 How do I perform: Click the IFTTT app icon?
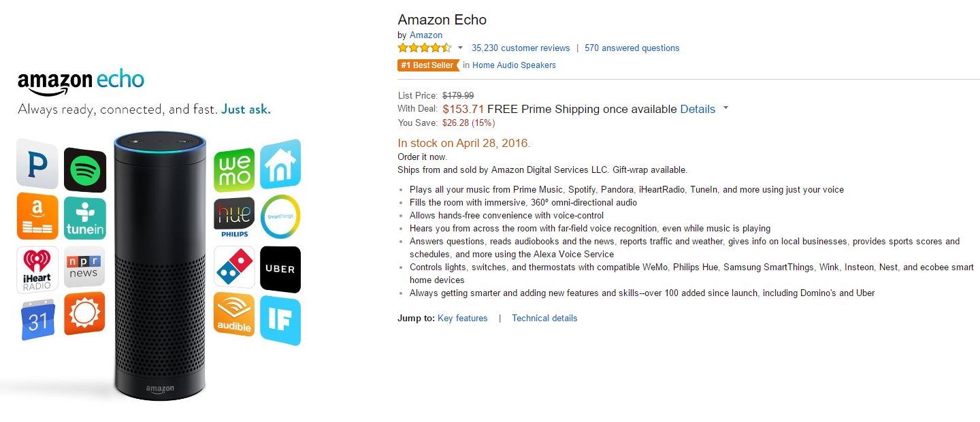coord(280,320)
